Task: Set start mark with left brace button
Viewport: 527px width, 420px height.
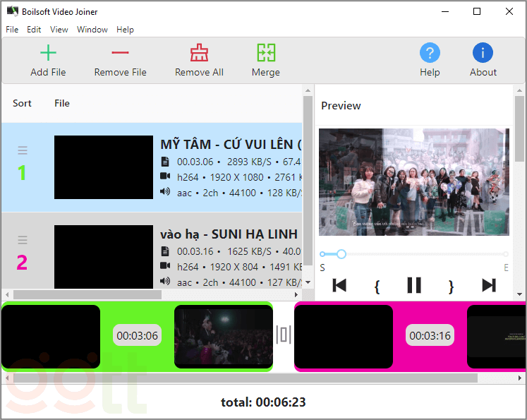Action: click(x=377, y=286)
